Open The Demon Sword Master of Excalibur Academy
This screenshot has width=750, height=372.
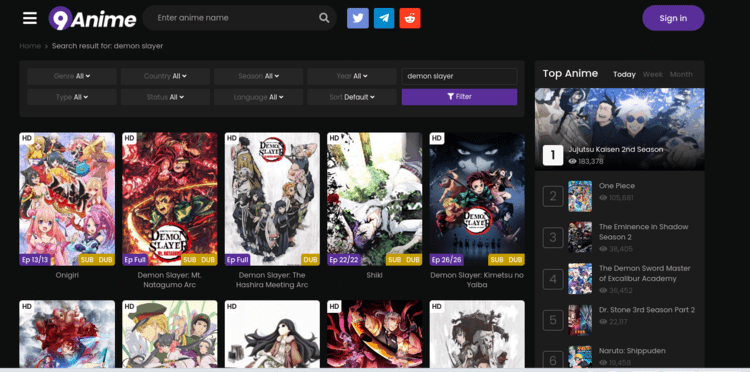644,273
